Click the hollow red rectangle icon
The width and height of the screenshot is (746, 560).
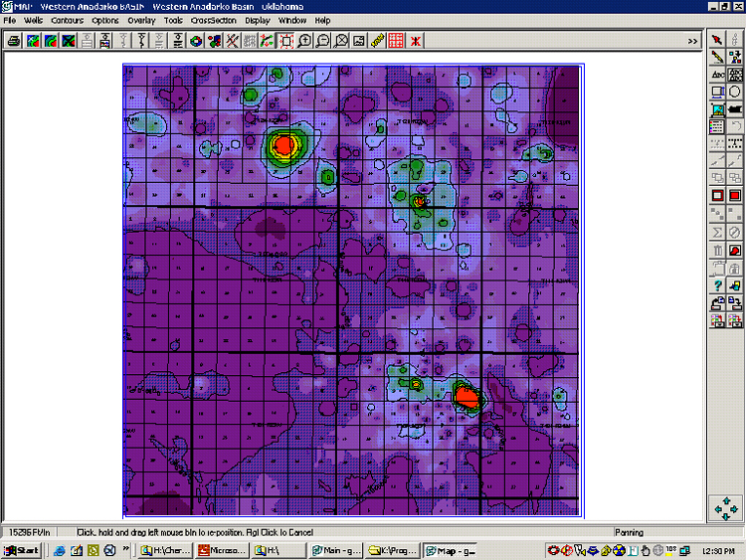717,196
